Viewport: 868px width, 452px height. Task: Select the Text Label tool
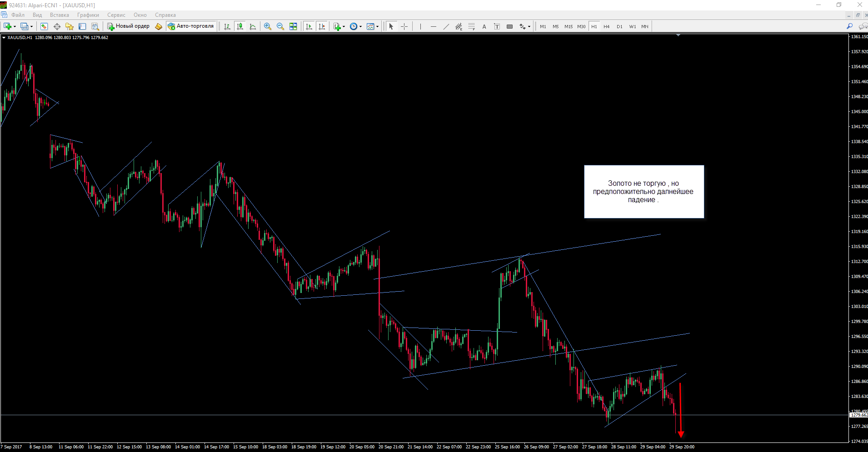[497, 26]
